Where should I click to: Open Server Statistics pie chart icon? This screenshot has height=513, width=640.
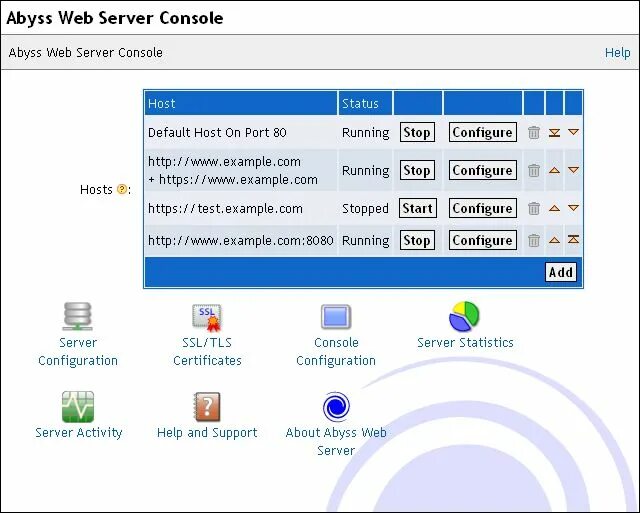(x=464, y=316)
